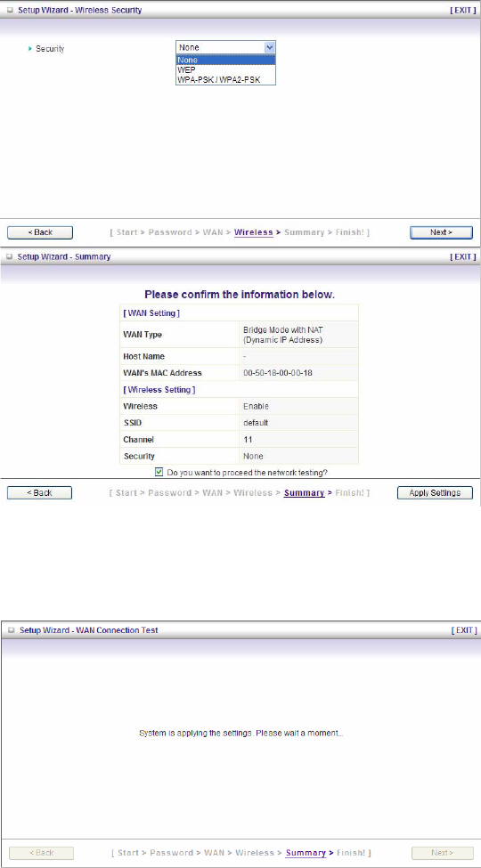The width and height of the screenshot is (481, 868).
Task: Click the arrow bullet beside Security label
Action: pyautogui.click(x=30, y=49)
